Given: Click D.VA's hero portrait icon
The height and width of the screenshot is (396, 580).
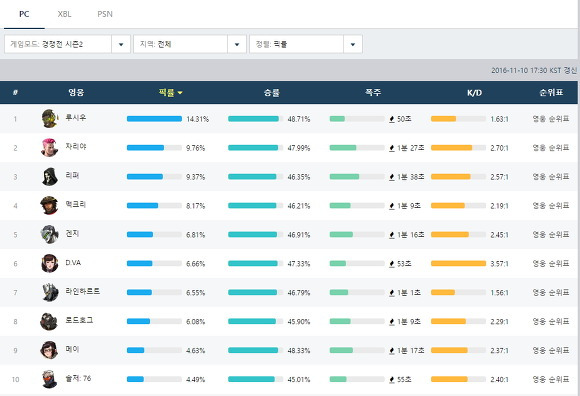Looking at the screenshot, I should [x=50, y=263].
